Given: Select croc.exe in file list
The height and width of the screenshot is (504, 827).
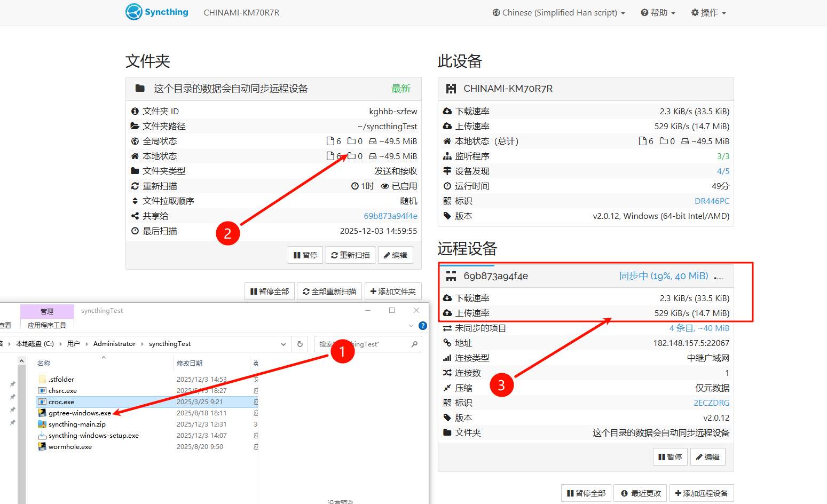Looking at the screenshot, I should (x=61, y=402).
